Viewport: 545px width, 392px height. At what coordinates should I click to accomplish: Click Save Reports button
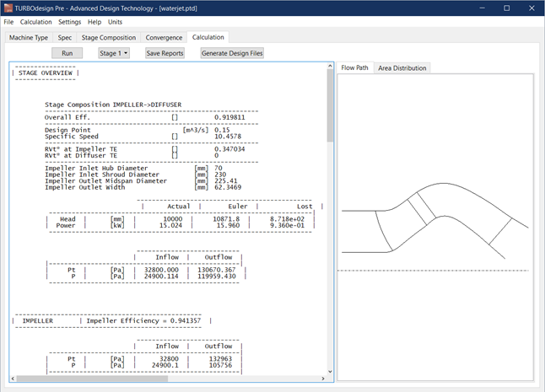point(165,53)
